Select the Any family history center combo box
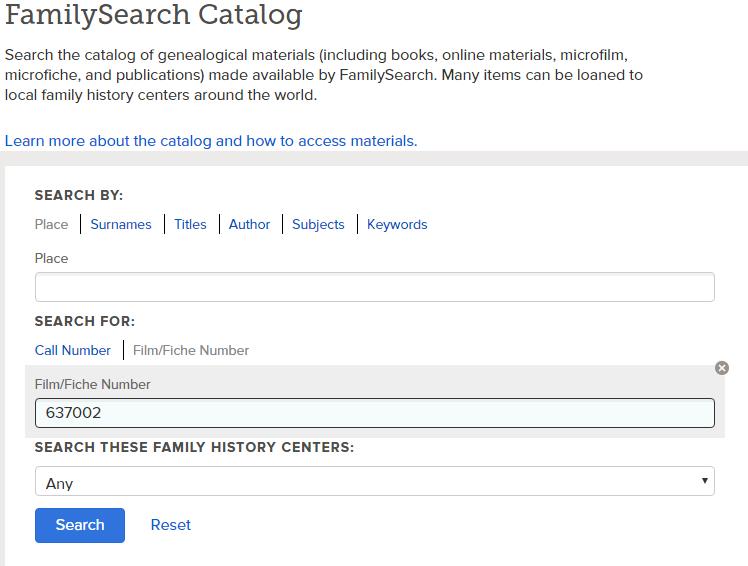Screen dimensions: 748x566 tap(374, 481)
